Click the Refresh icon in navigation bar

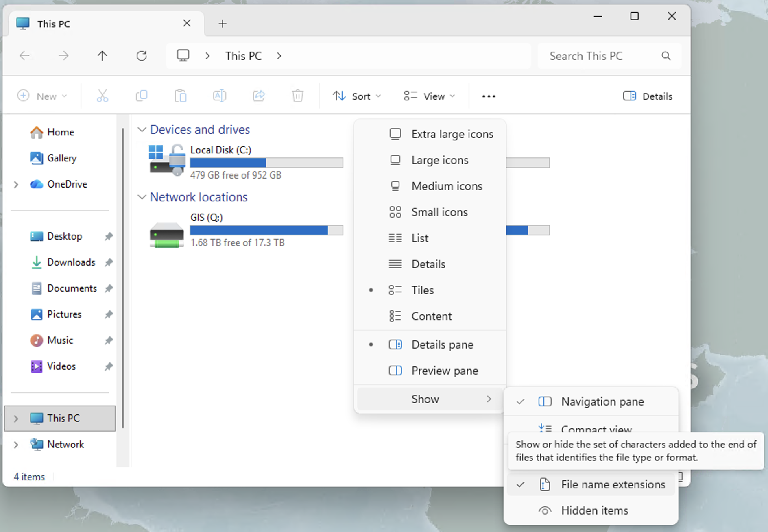142,56
